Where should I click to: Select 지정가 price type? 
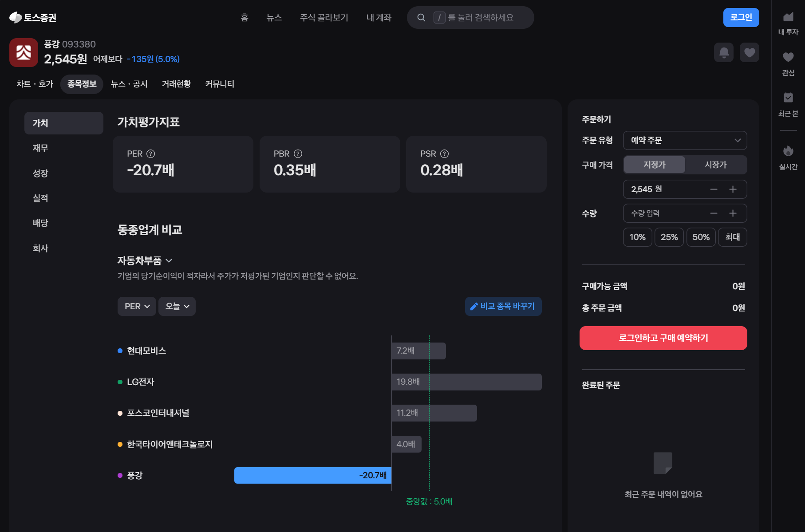pyautogui.click(x=655, y=165)
